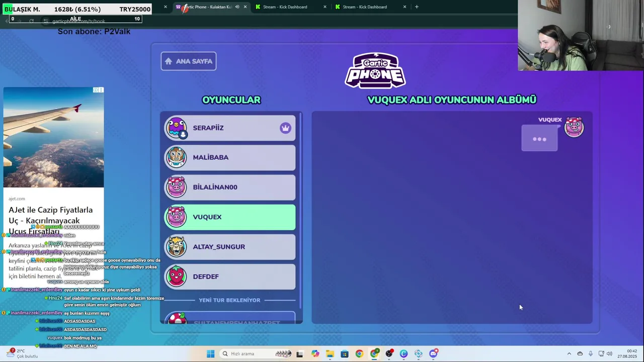Click the "Son abone: P2Valk" text
Screen dimensions: 644x362
pyautogui.click(x=94, y=31)
